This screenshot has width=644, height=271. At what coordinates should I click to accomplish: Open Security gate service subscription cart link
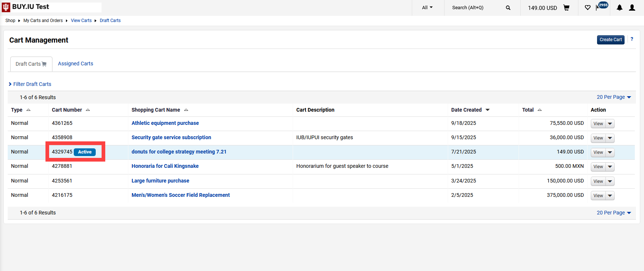[171, 137]
